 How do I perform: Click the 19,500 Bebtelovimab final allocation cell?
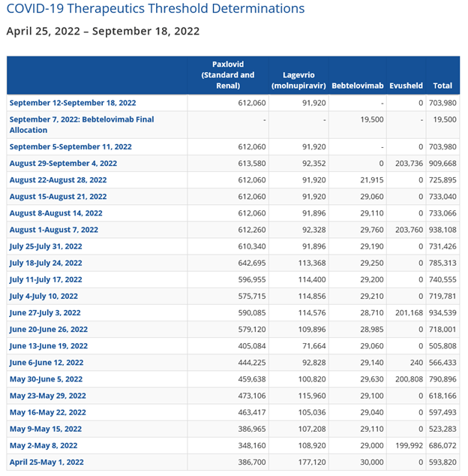click(372, 119)
